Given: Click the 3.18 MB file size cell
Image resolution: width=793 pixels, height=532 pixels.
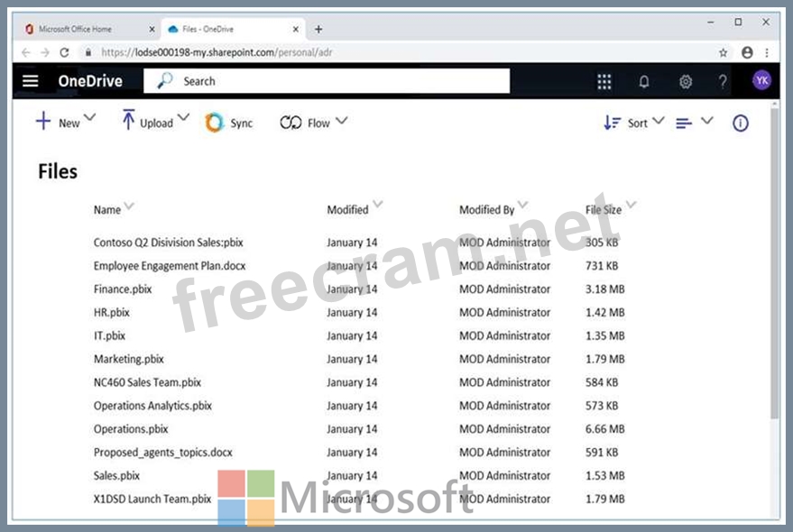Looking at the screenshot, I should coord(604,289).
